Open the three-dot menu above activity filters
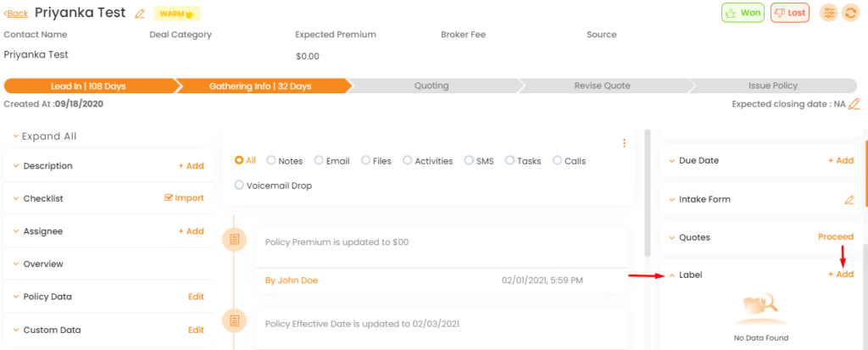868x350 pixels. click(x=625, y=143)
